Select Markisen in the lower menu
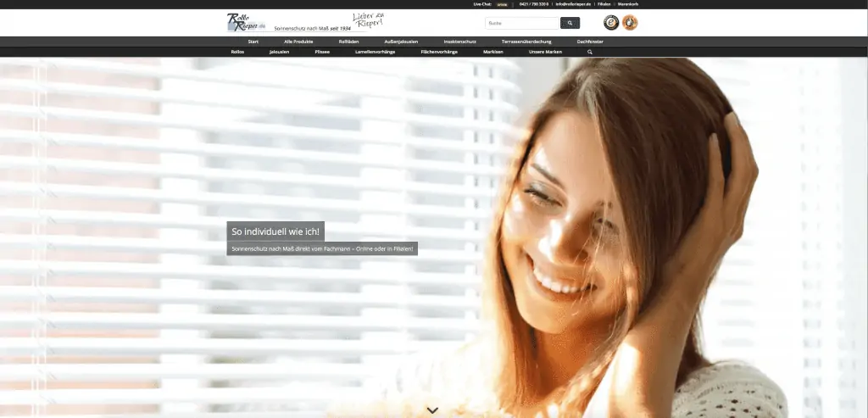The width and height of the screenshot is (868, 418). (492, 52)
